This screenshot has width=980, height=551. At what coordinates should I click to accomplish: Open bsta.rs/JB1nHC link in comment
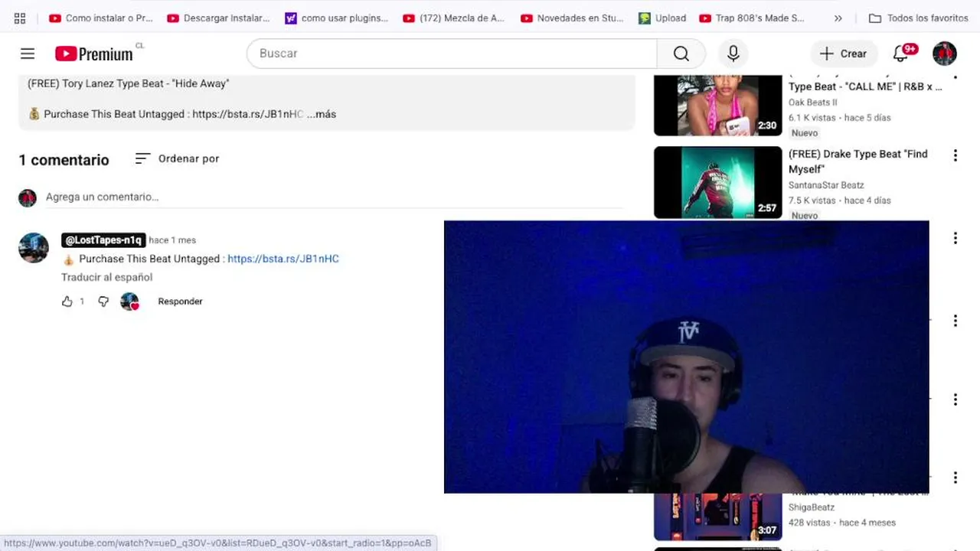(283, 259)
